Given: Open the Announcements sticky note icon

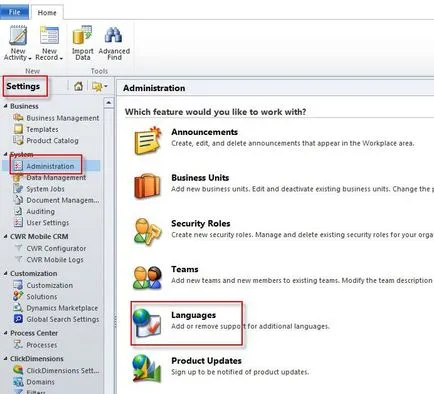Looking at the screenshot, I should point(147,140).
